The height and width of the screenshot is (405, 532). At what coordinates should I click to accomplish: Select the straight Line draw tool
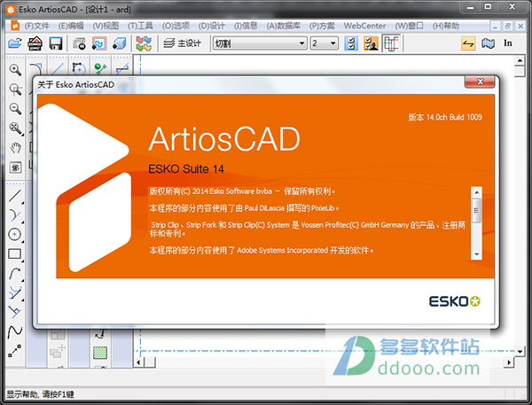tap(15, 196)
